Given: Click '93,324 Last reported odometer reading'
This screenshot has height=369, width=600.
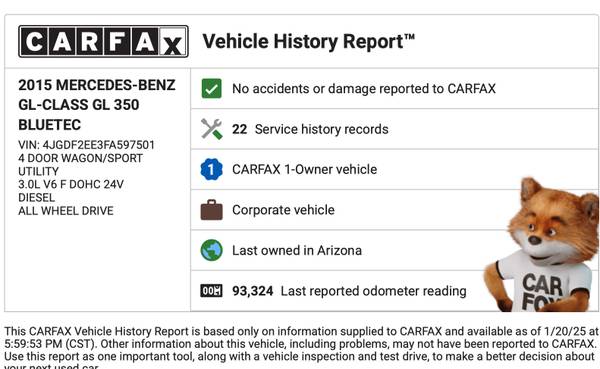Looking at the screenshot, I should tap(349, 291).
